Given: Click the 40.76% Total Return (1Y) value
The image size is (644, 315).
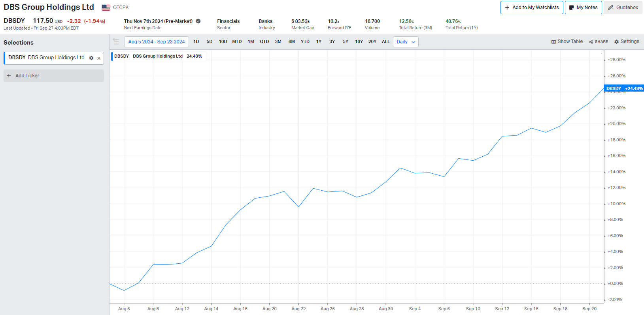Looking at the screenshot, I should click(453, 21).
